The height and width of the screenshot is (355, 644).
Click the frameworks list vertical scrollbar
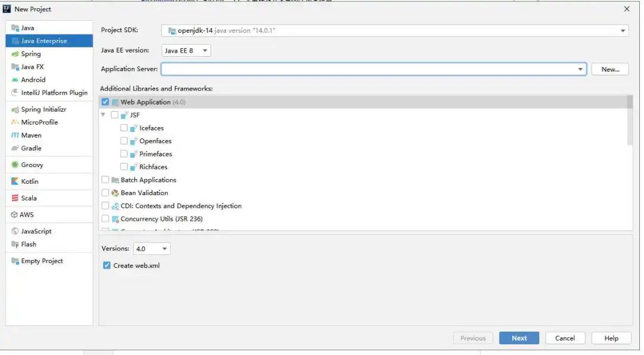[x=630, y=121]
